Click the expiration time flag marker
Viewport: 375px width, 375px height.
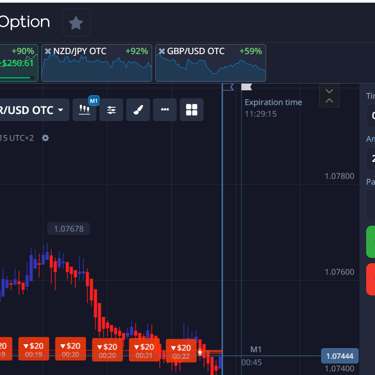click(246, 87)
